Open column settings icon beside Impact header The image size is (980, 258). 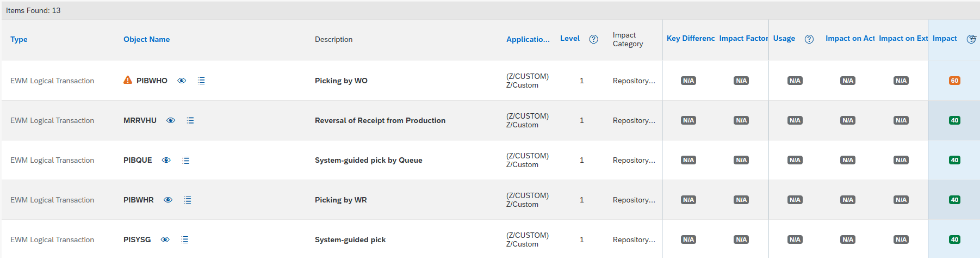pyautogui.click(x=971, y=39)
